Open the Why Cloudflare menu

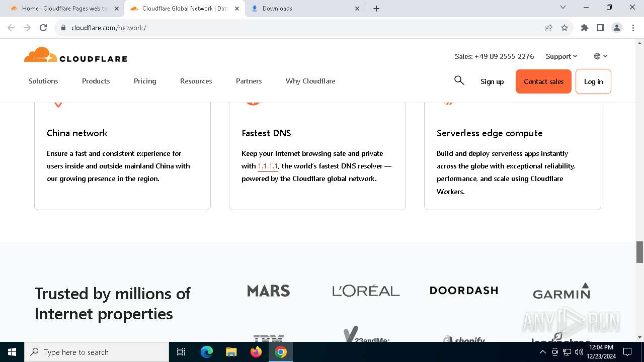[310, 81]
